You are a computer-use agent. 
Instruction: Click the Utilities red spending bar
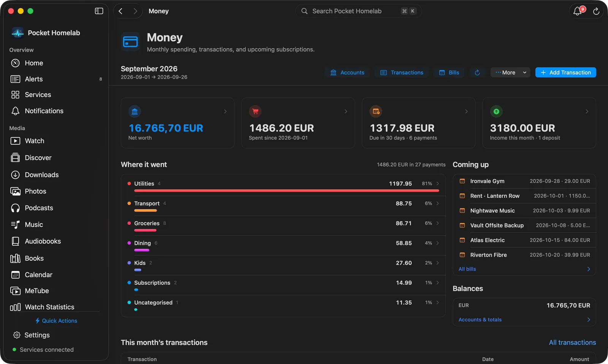(x=287, y=191)
